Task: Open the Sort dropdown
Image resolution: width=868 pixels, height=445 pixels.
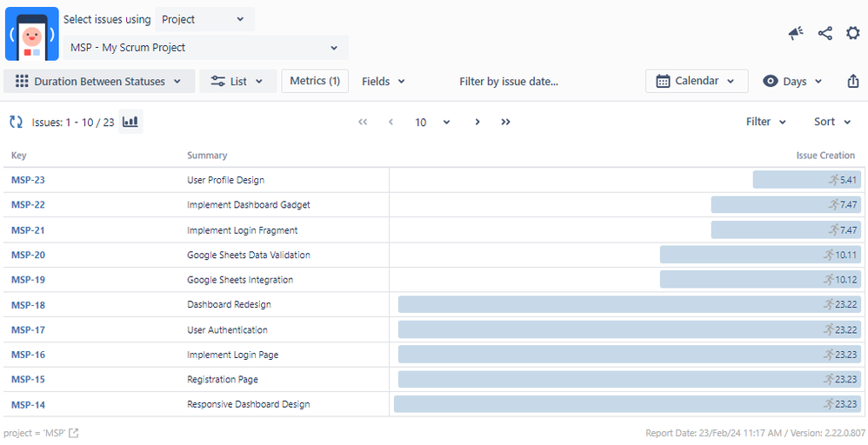Action: coord(832,122)
